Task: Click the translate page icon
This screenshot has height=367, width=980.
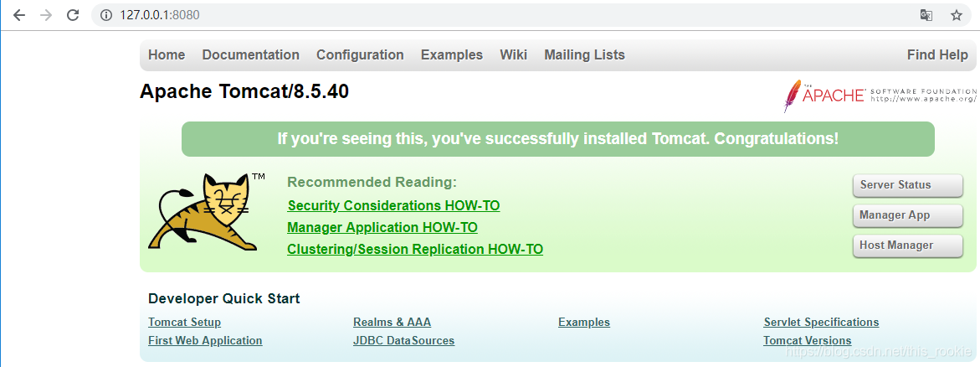Action: tap(926, 15)
